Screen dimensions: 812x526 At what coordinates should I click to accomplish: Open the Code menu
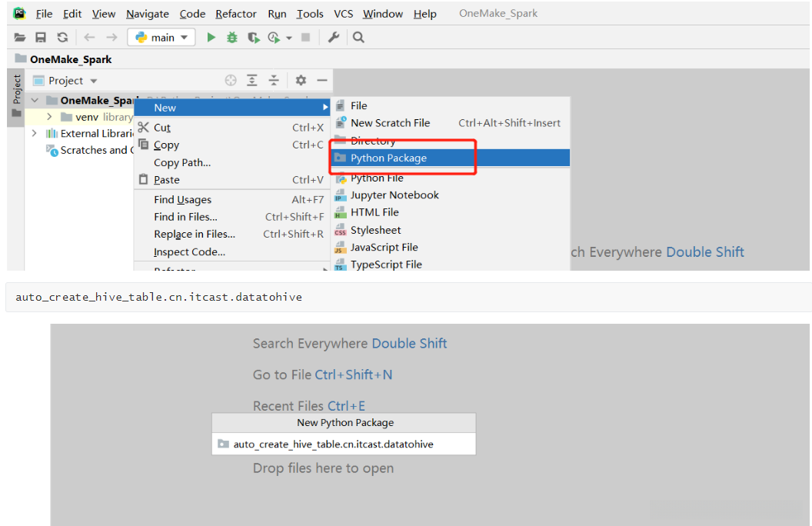pyautogui.click(x=192, y=14)
